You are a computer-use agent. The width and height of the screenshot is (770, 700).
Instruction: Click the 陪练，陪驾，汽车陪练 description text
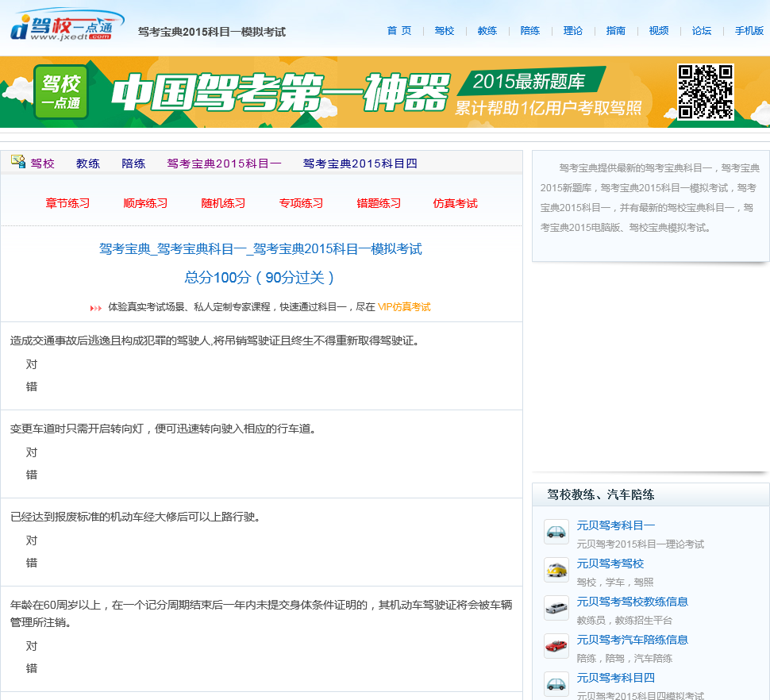pos(624,658)
